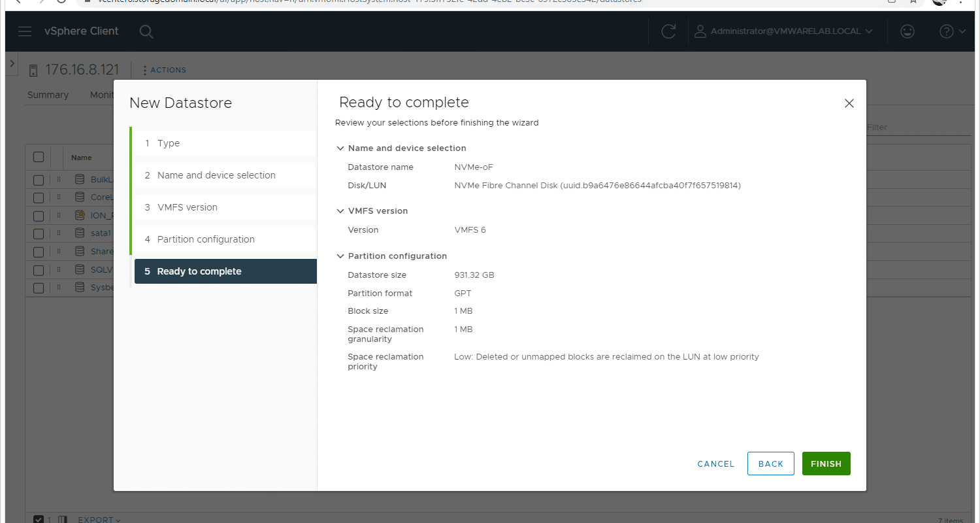
Task: Open the Administrator@VMWARELAB.LOCAL user dropdown
Action: tap(791, 31)
